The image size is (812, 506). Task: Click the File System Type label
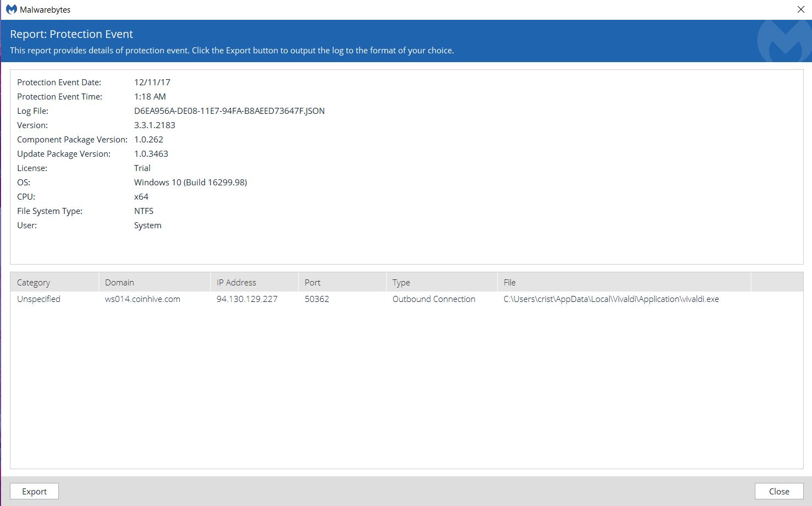50,211
